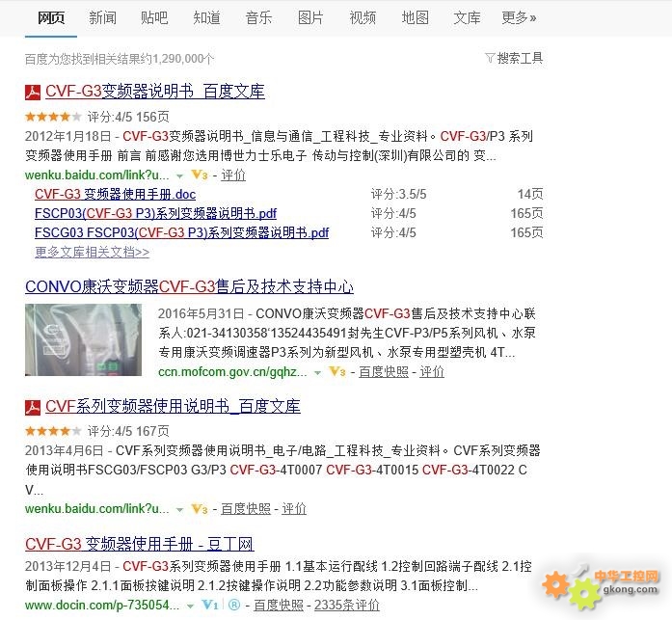The height and width of the screenshot is (620, 672).
Task: Click V3 badge of ccn.mofcom.gov.cn result
Action: 337,371
